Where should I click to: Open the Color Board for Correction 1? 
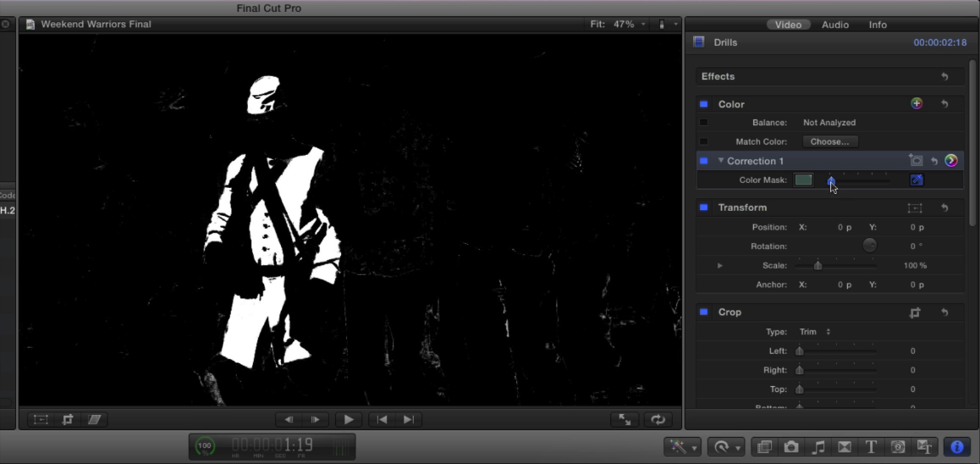(950, 161)
